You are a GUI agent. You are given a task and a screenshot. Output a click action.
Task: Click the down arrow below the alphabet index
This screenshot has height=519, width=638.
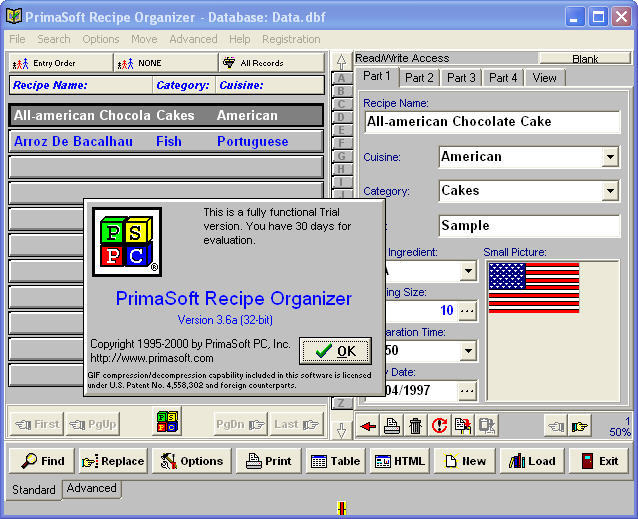(341, 430)
